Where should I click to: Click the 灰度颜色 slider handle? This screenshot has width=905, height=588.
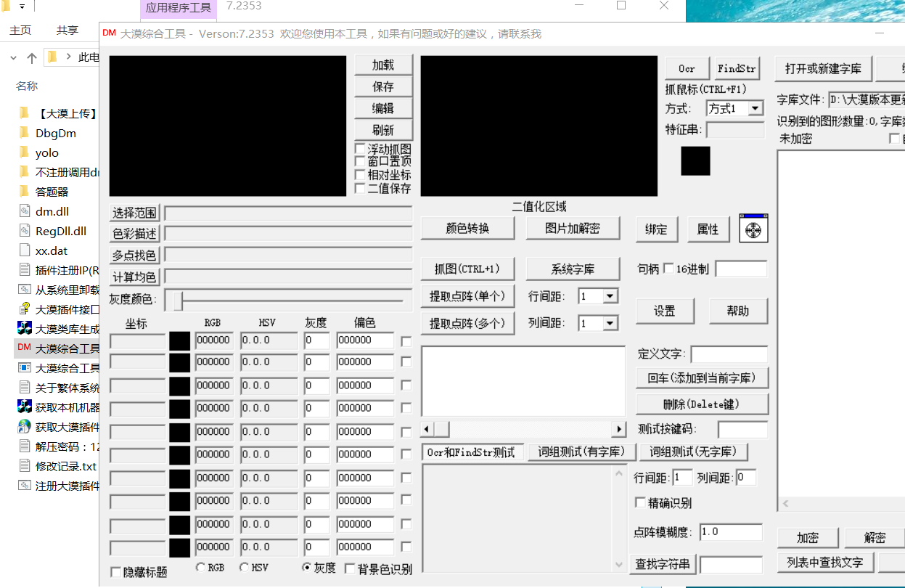point(178,300)
